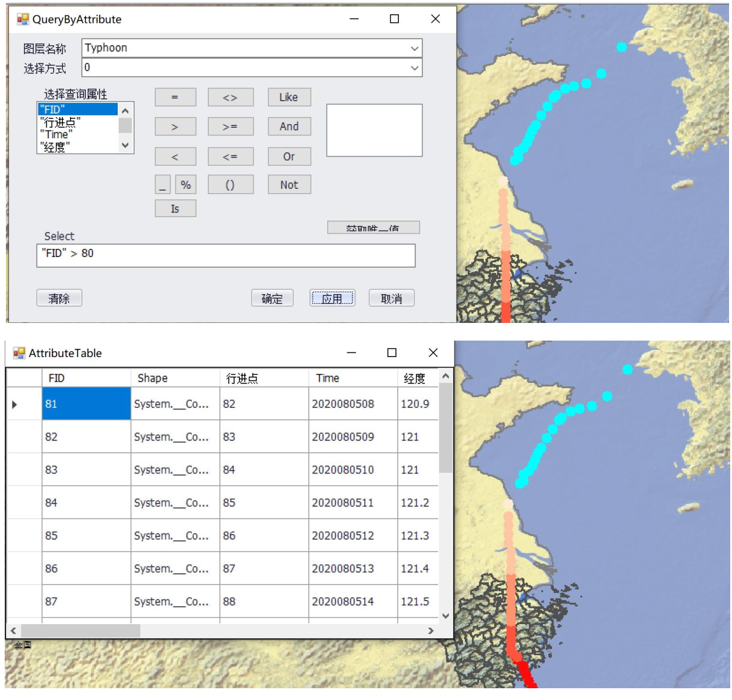Click the percent wildcard button

pyautogui.click(x=186, y=185)
